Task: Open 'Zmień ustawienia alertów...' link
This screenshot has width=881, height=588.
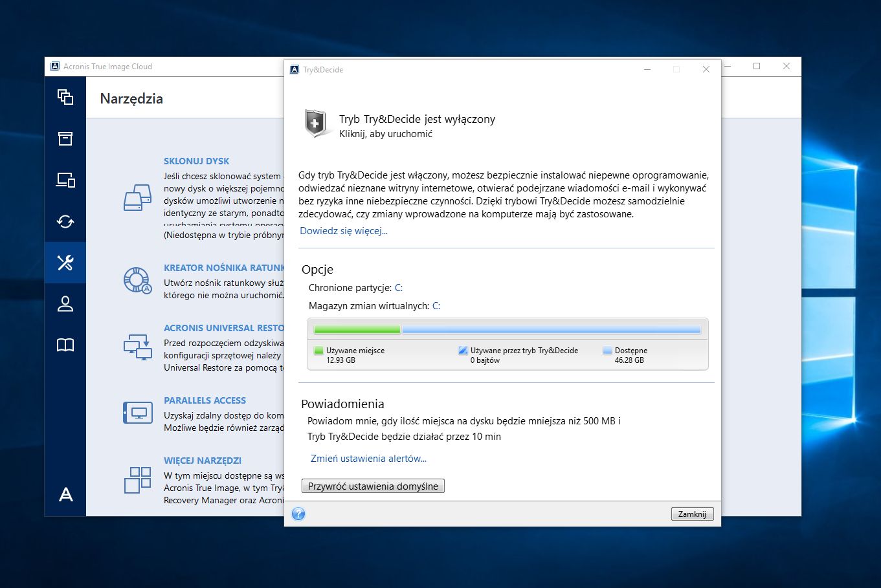Action: [368, 459]
